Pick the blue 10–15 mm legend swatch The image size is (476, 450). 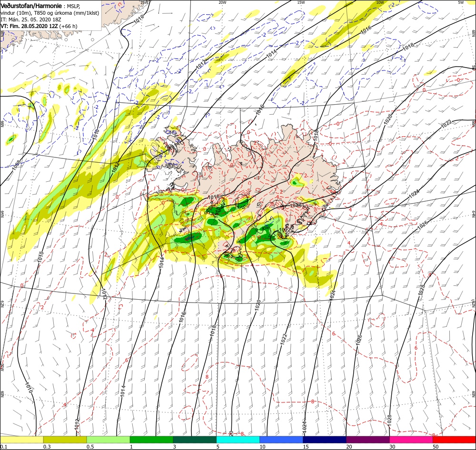point(281,440)
